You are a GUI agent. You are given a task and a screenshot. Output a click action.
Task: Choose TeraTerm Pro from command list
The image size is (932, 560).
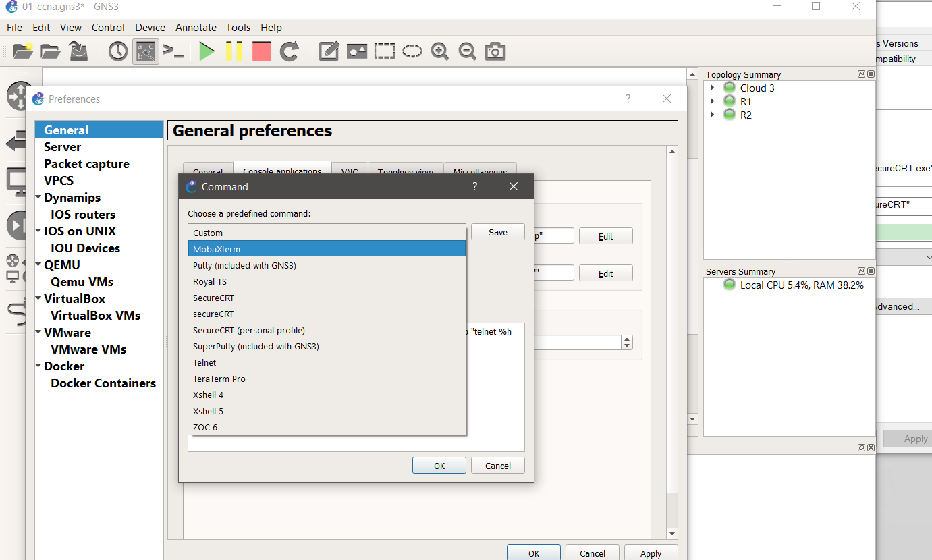[x=327, y=379]
